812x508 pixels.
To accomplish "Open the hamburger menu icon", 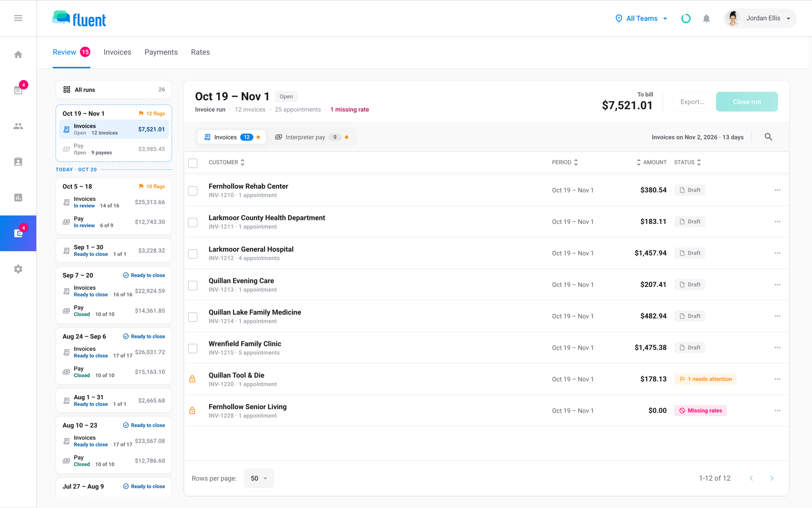I will pyautogui.click(x=18, y=18).
